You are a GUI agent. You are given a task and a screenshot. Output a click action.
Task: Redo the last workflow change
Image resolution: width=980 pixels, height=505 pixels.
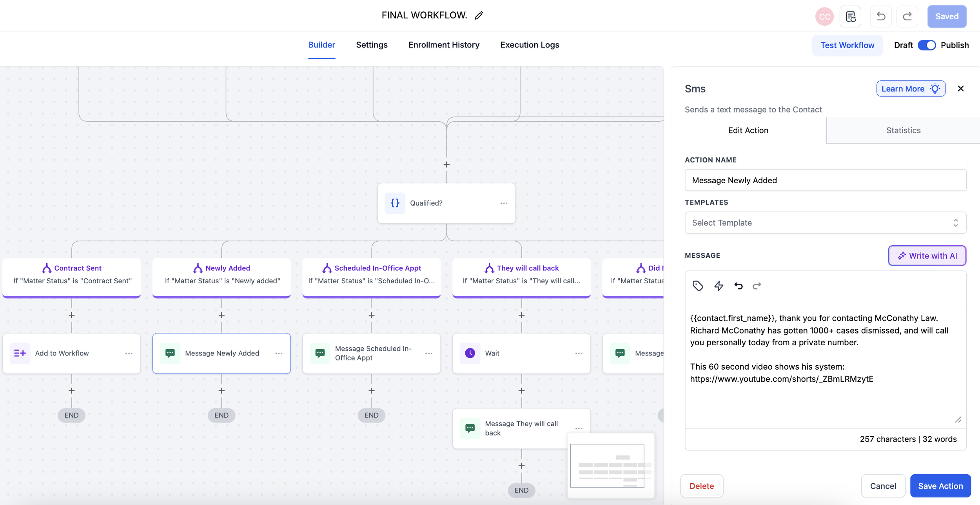click(x=907, y=16)
